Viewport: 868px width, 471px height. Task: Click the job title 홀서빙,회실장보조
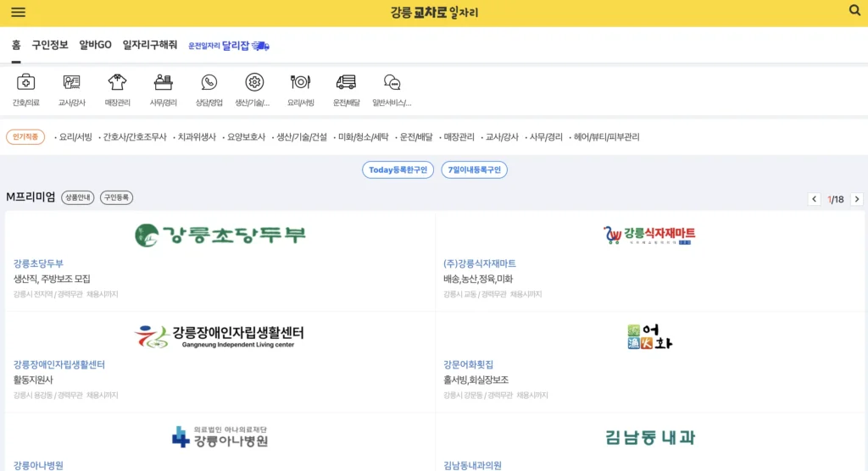pyautogui.click(x=476, y=380)
